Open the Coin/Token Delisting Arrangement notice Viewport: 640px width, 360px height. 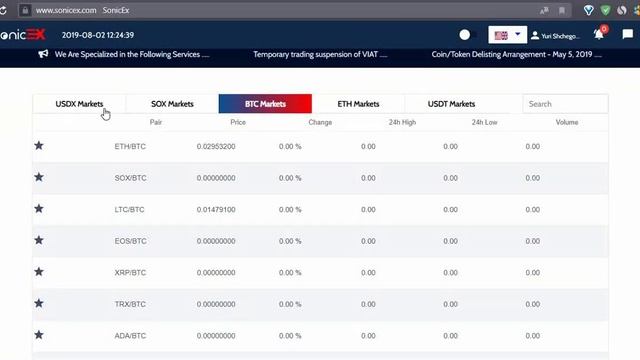[x=516, y=54]
